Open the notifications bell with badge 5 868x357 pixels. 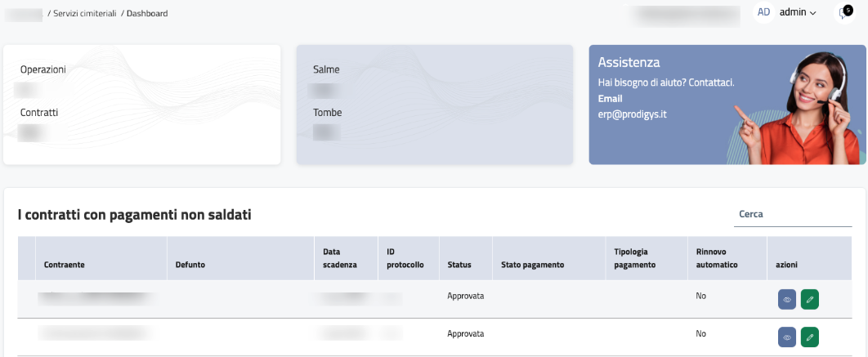point(843,13)
